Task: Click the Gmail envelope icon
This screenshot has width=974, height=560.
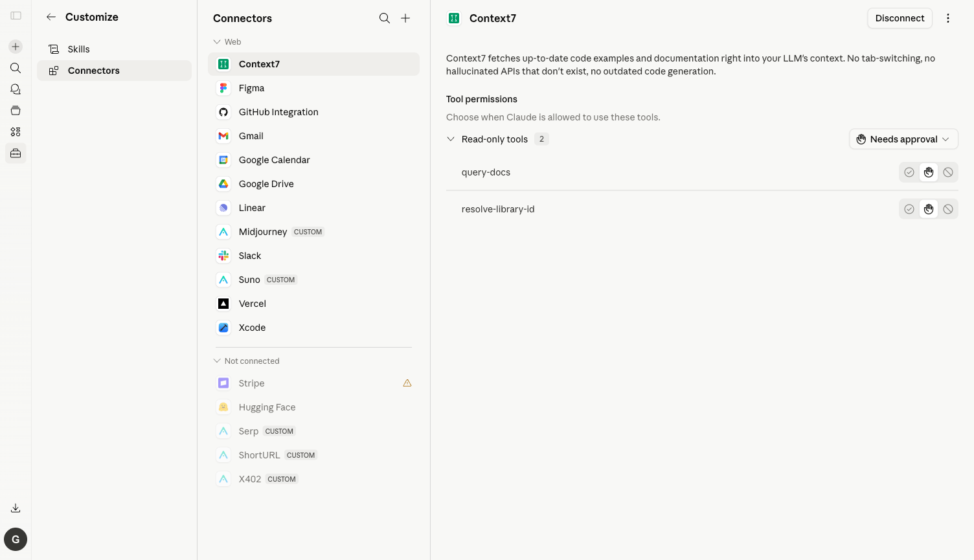Action: pyautogui.click(x=223, y=136)
